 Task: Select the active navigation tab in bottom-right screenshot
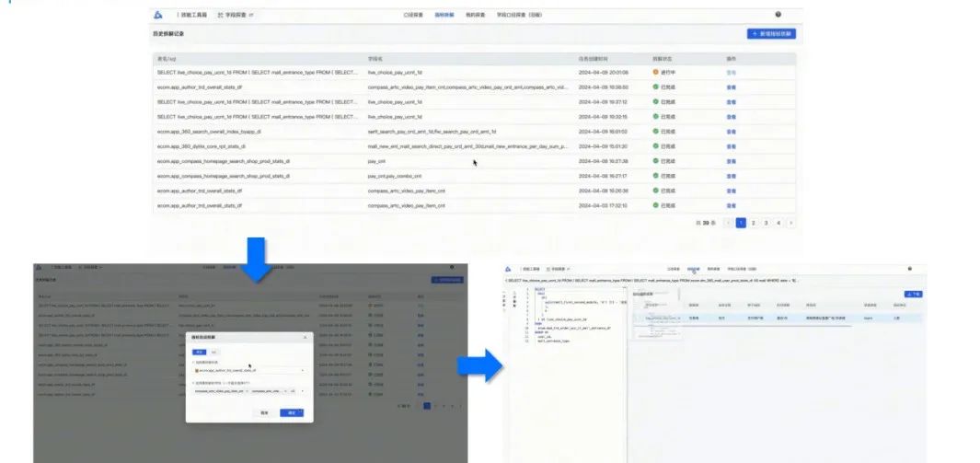(x=693, y=269)
